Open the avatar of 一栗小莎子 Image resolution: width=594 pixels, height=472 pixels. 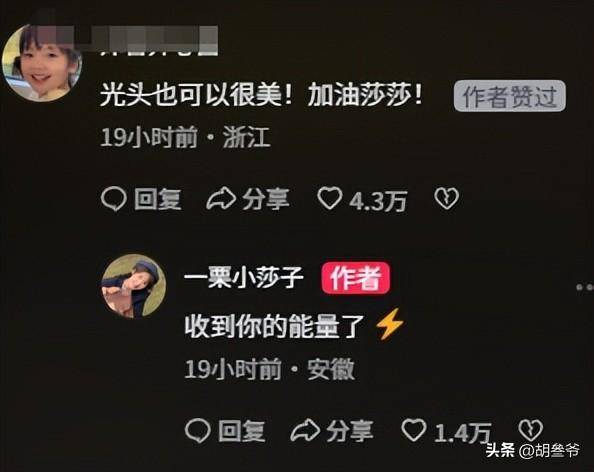click(134, 286)
